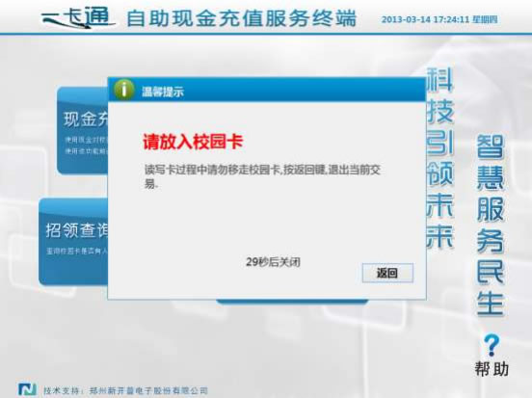Click the company logo icon in the footer
Screen dimensions: 532x398
(27, 388)
